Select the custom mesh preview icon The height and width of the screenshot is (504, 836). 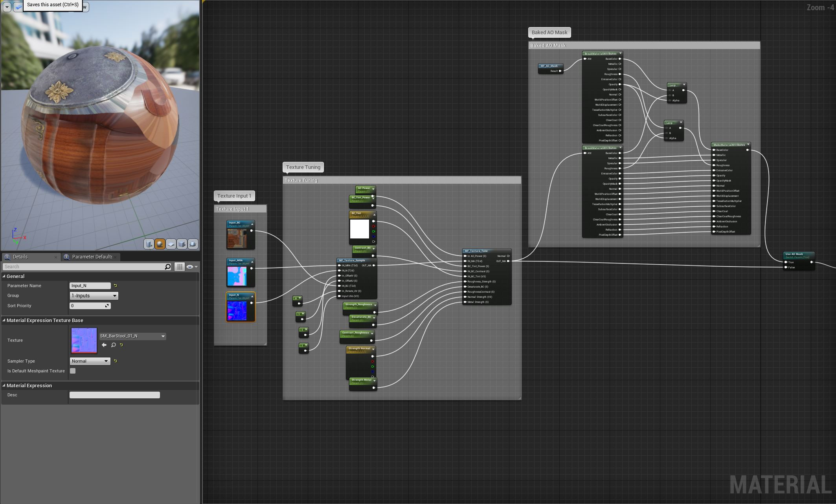(x=193, y=244)
